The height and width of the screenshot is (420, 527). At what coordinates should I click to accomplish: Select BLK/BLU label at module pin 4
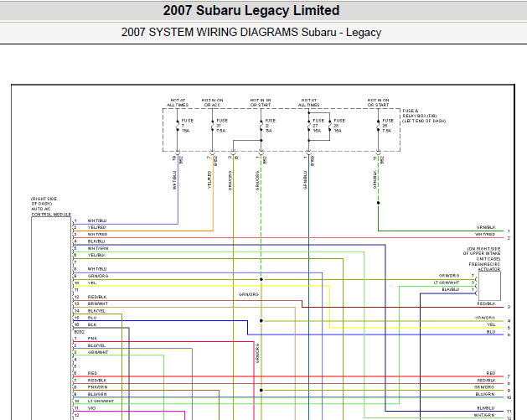(96, 241)
